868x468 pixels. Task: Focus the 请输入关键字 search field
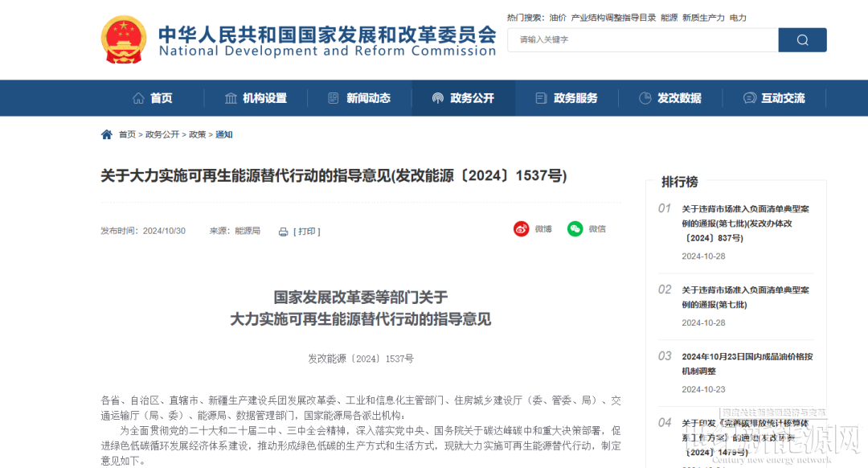(643, 40)
